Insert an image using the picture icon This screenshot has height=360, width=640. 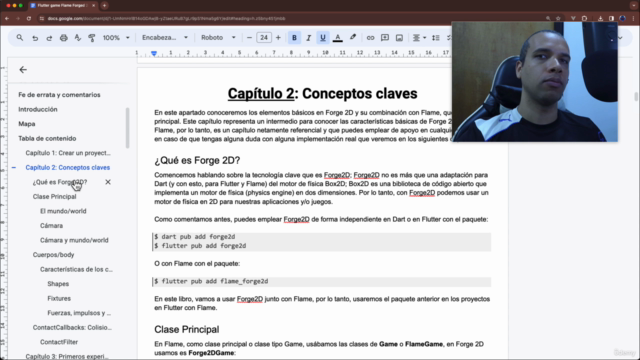[399, 38]
